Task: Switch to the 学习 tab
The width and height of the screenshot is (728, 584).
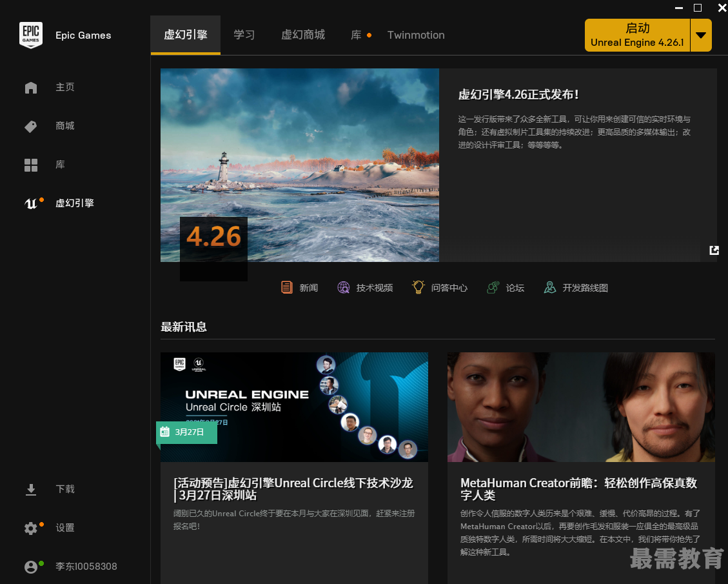Action: click(x=244, y=35)
